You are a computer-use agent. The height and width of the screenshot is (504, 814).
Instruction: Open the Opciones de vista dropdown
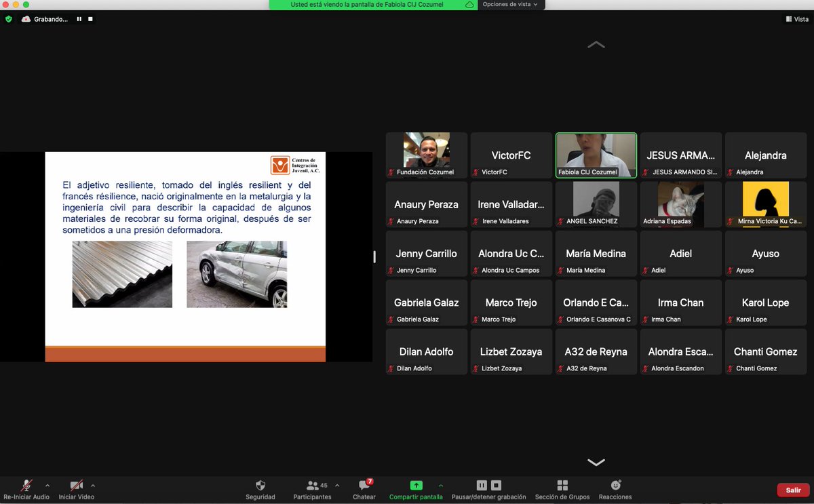pos(510,4)
